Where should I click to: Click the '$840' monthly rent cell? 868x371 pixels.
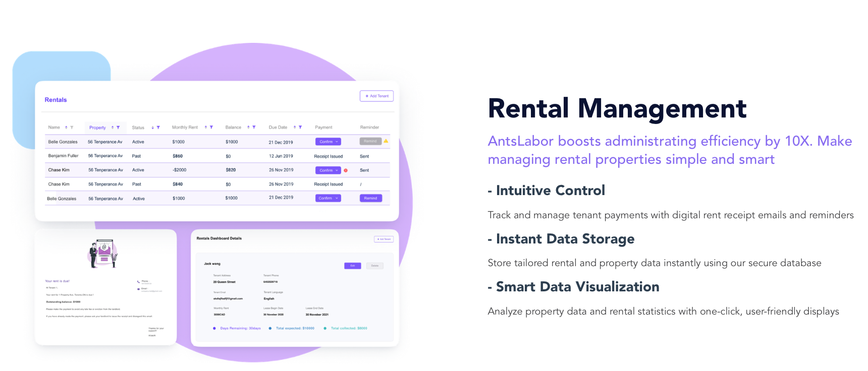tap(178, 184)
